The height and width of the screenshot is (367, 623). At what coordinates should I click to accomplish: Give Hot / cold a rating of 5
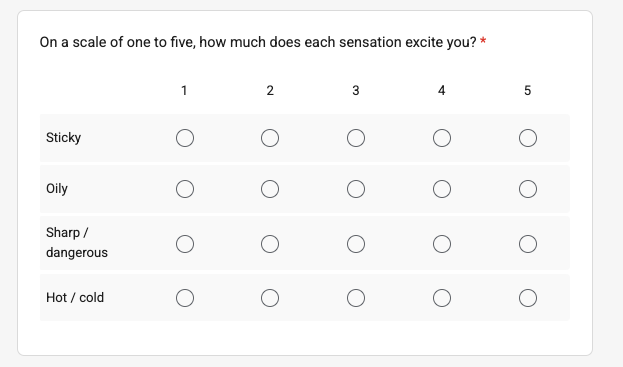coord(528,298)
